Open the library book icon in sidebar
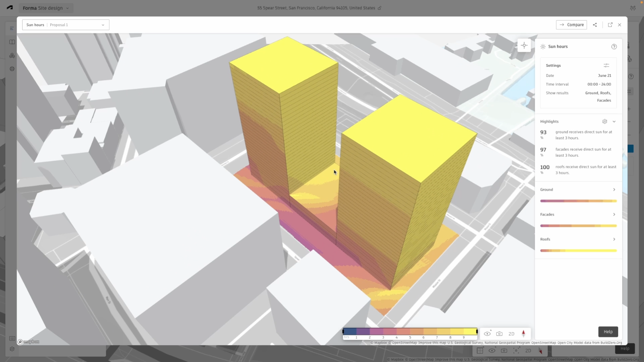 (12, 42)
